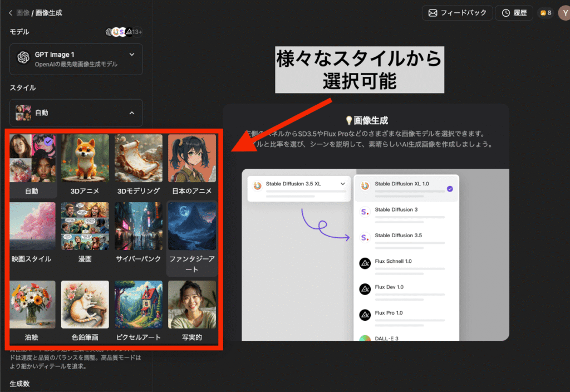This screenshot has height=392, width=570.
Task: Click the スタイル section label
Action: [22, 87]
